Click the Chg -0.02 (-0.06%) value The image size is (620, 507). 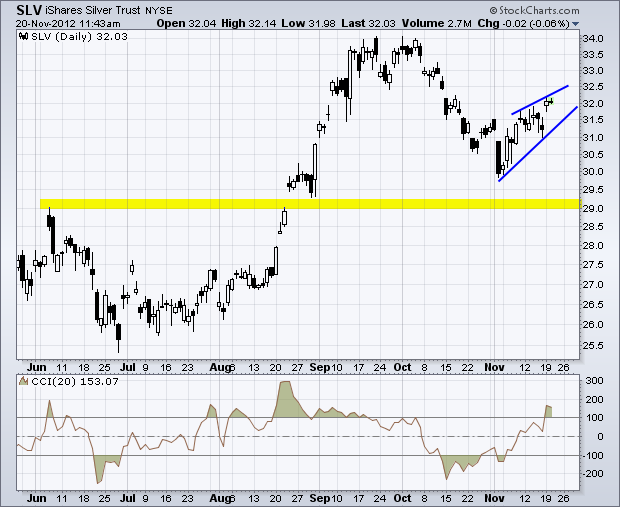(523, 23)
